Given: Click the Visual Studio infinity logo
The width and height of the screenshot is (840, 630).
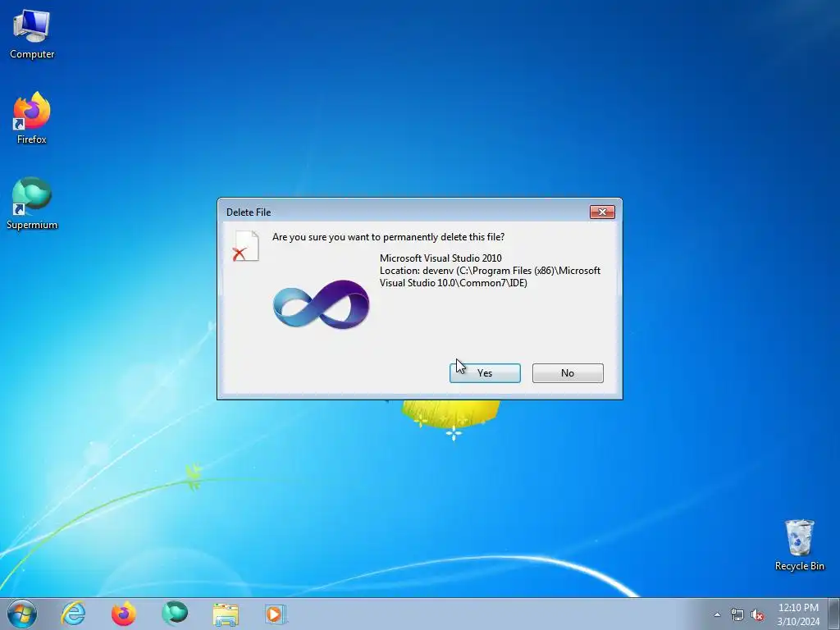Looking at the screenshot, I should tap(321, 304).
